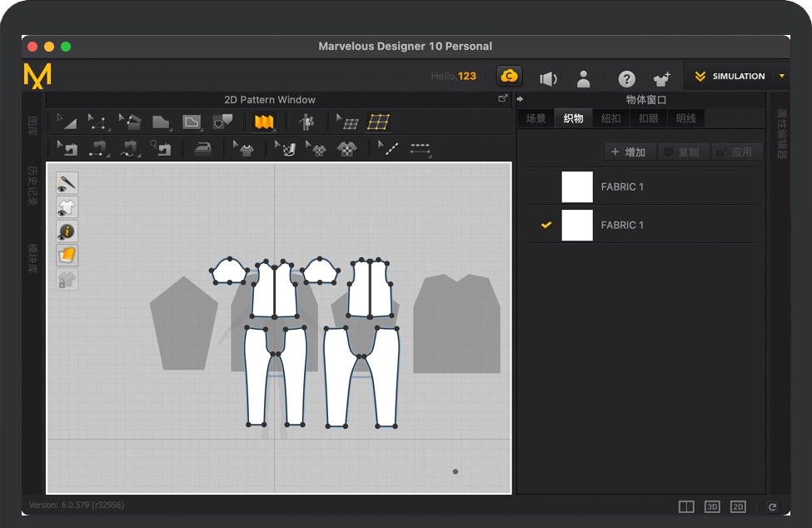Screen dimensions: 812x528
Task: Click the white swatch of checked FABRIC 1
Action: pos(577,225)
